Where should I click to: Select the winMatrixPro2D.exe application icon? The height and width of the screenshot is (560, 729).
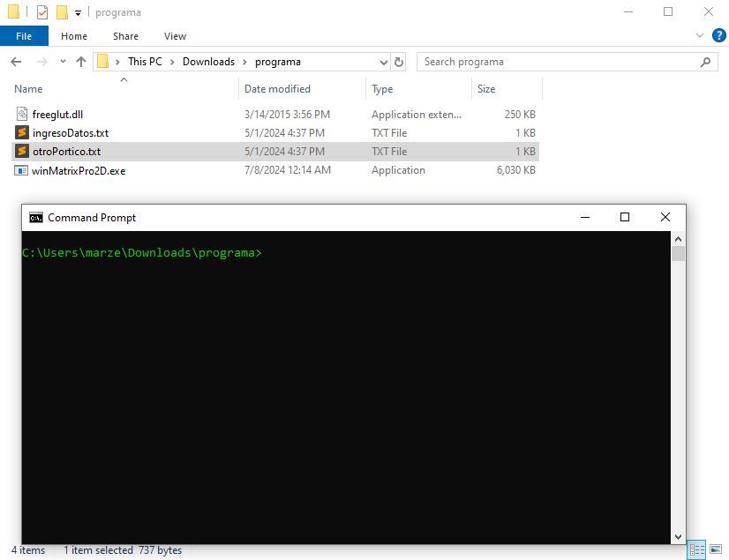(x=22, y=170)
